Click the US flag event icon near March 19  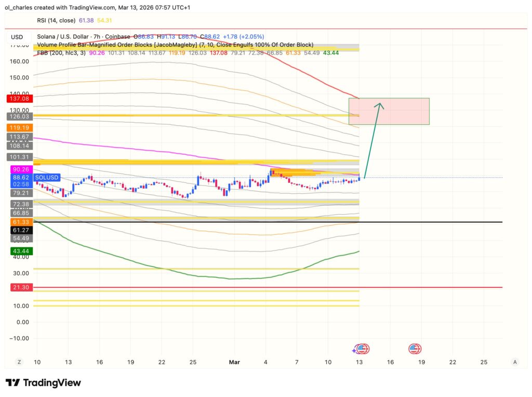point(415,349)
